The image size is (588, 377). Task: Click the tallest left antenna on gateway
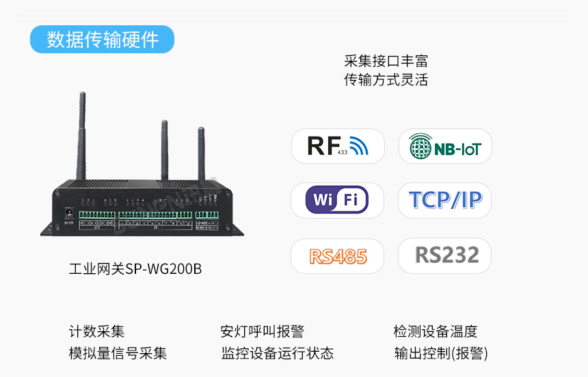(x=81, y=136)
